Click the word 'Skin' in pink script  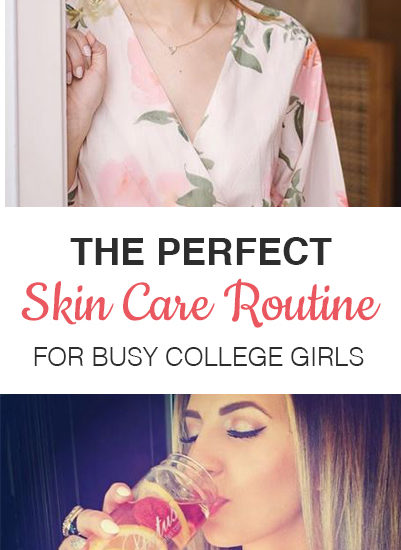tap(67, 303)
